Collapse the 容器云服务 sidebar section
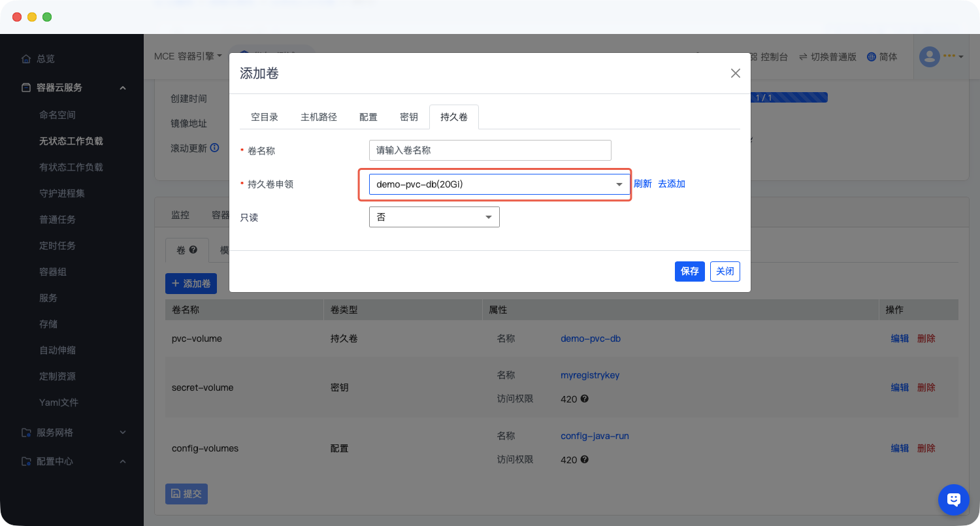980x526 pixels. coord(123,88)
